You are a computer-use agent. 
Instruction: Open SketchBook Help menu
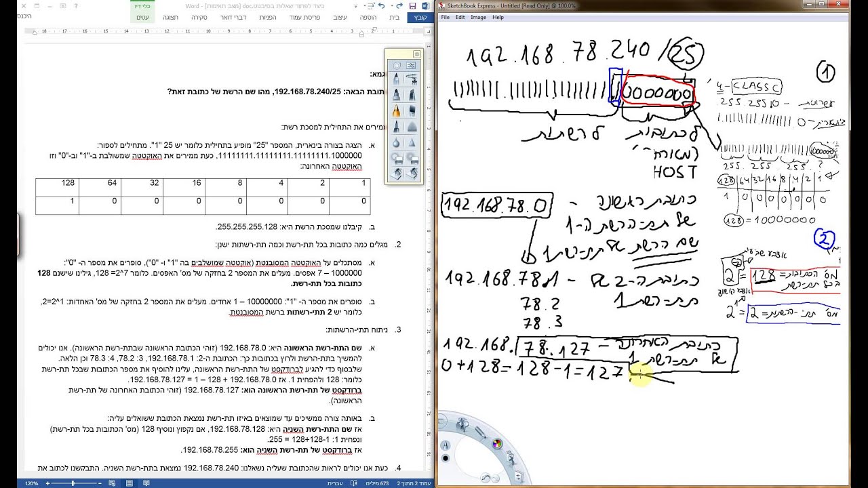pyautogui.click(x=498, y=17)
